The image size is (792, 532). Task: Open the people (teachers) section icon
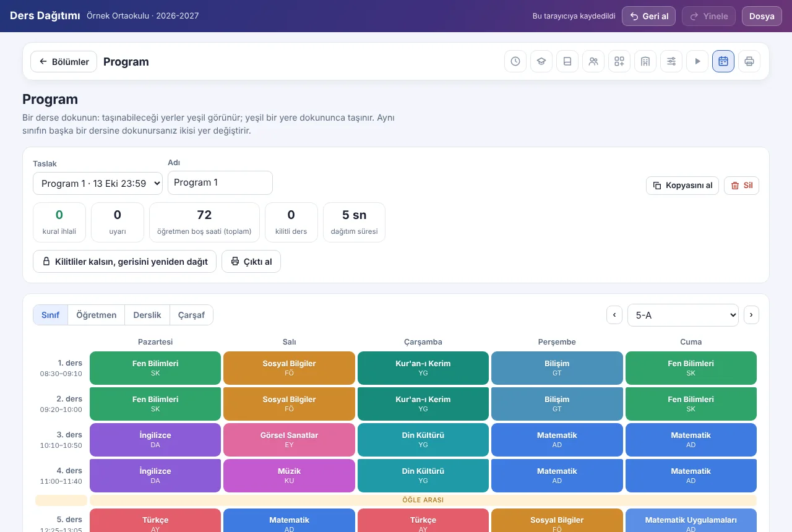click(x=593, y=61)
